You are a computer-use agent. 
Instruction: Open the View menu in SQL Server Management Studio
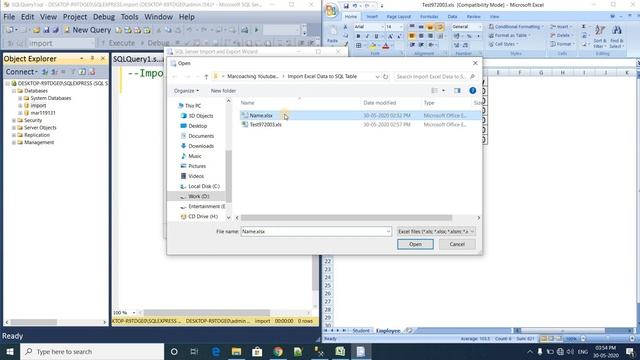click(48, 17)
